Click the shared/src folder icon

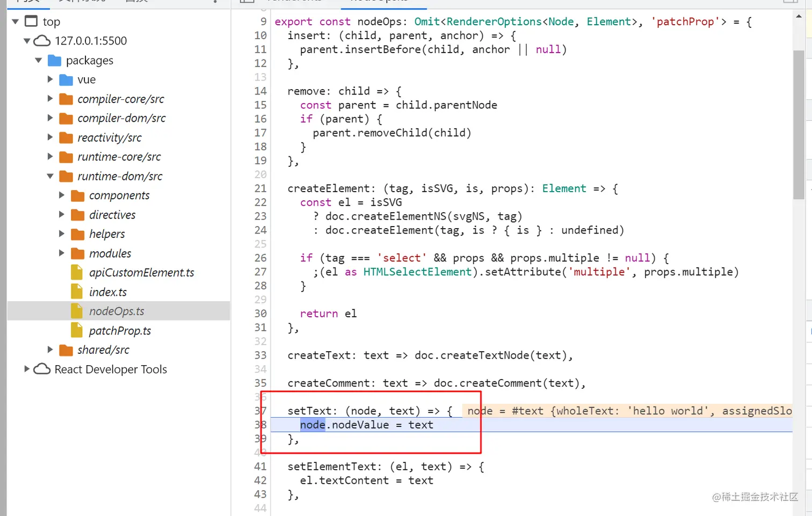coord(66,350)
